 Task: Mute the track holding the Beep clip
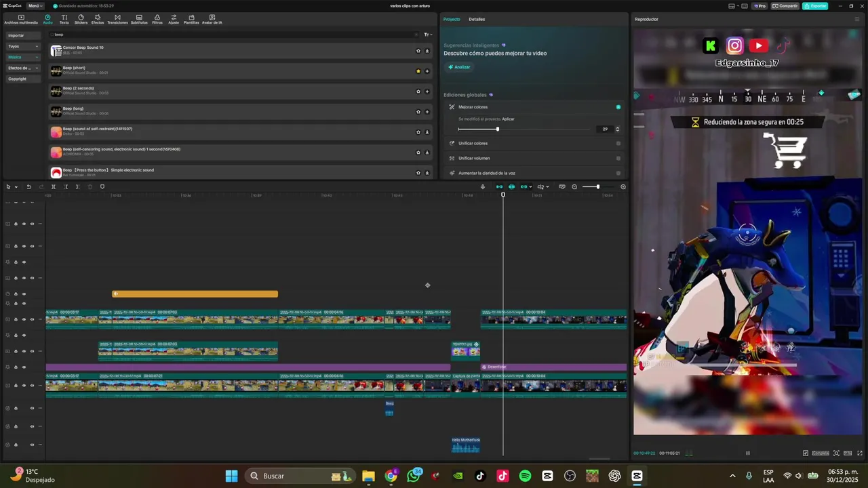31,408
